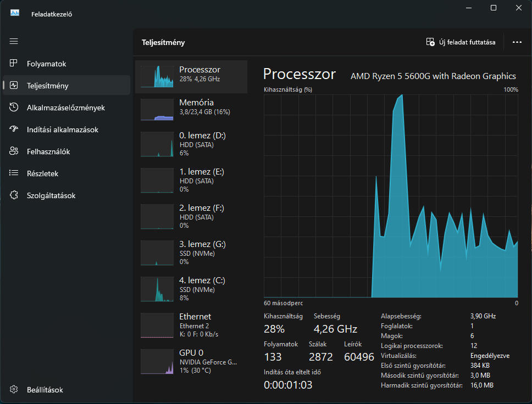Open Szolgáltatások services puzzle icon
This screenshot has height=404, width=532.
tap(14, 195)
